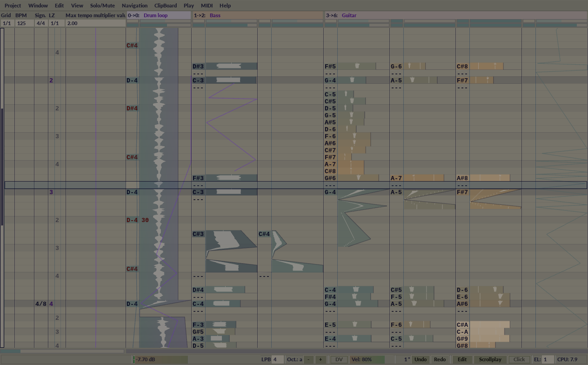
Task: Click the Vel 80% velocity slider
Action: tap(367, 359)
